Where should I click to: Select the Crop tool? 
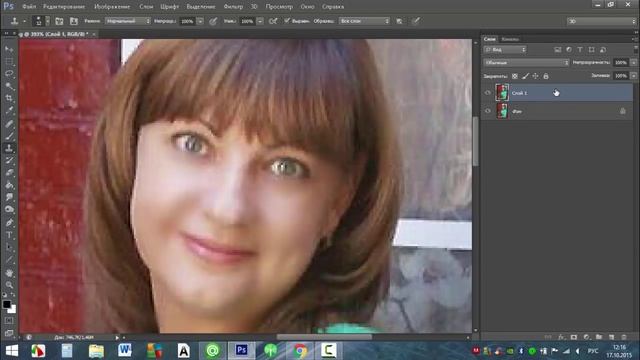(x=9, y=98)
